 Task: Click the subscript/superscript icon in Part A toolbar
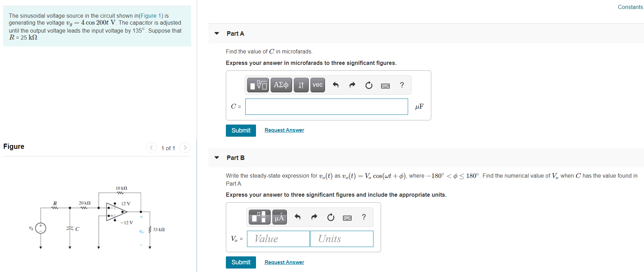click(301, 85)
